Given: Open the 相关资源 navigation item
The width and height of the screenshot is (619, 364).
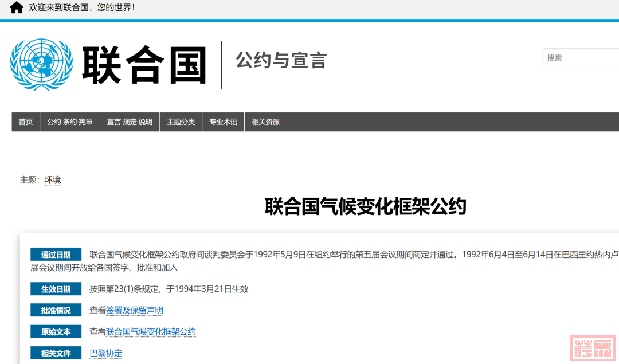Looking at the screenshot, I should point(266,122).
